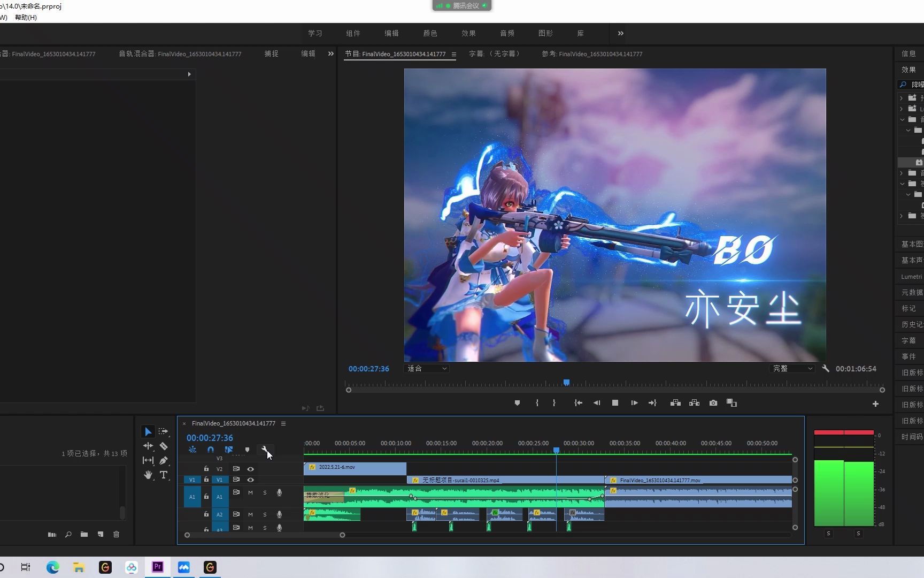Viewport: 924px width, 578px height.
Task: Switch to 组件 workspace
Action: [x=353, y=33]
